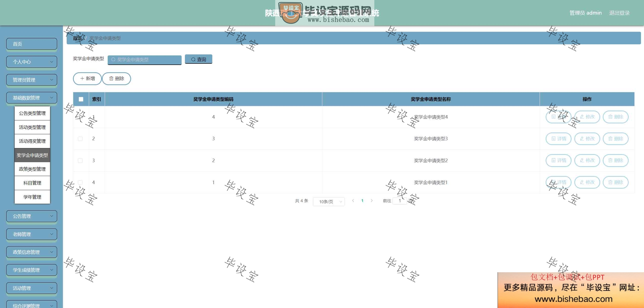644x308 pixels.
Task: Click 奖学金申请类型编码 column header
Action: click(213, 99)
